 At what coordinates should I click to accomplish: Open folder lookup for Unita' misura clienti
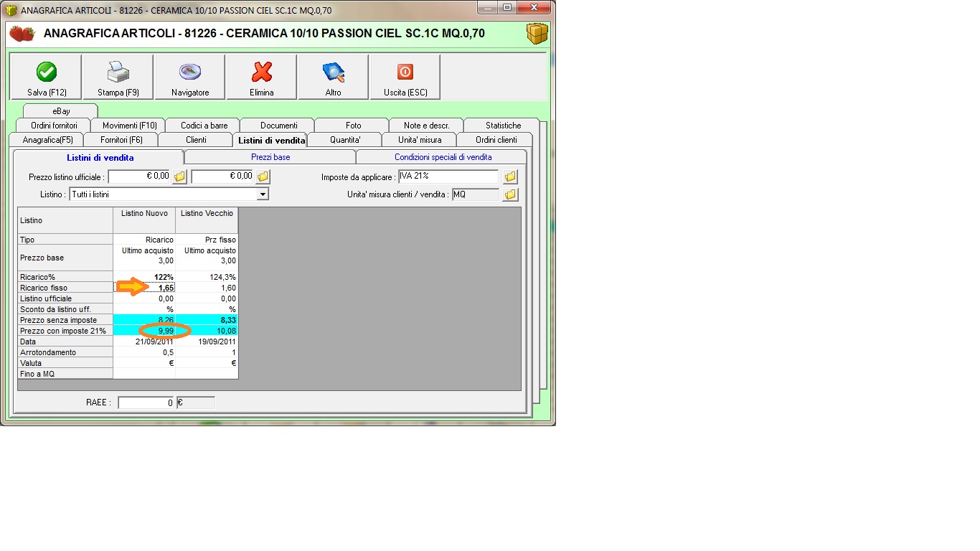point(510,194)
